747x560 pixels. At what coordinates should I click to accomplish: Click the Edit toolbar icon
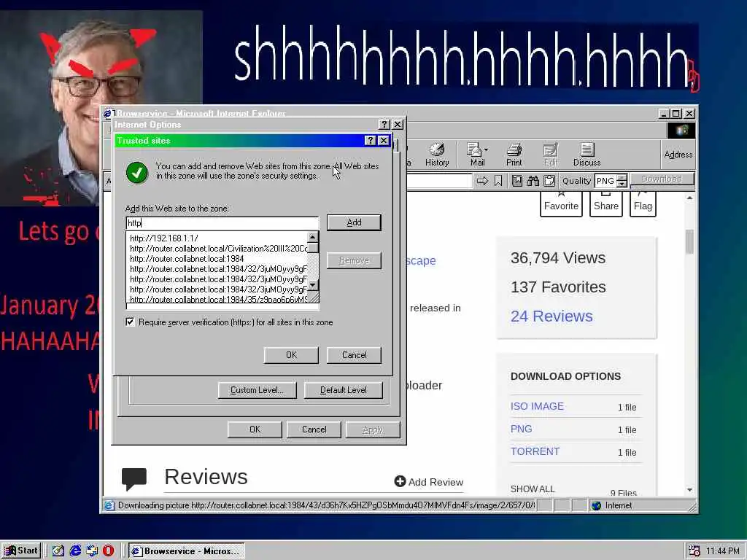tap(550, 155)
